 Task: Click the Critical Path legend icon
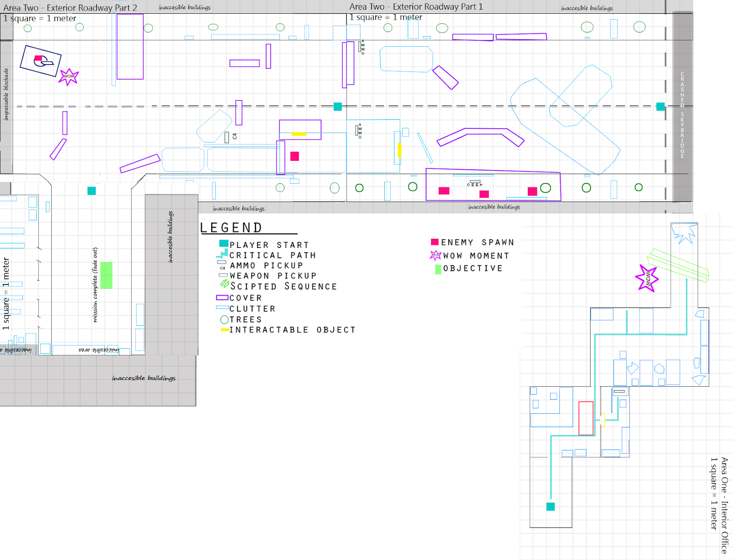pyautogui.click(x=223, y=253)
